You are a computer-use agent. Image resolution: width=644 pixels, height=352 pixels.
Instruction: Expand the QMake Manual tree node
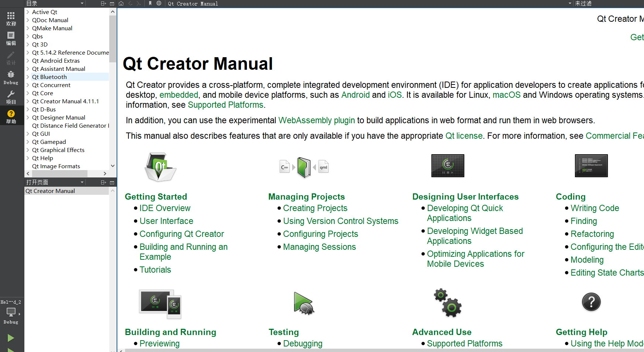[28, 28]
